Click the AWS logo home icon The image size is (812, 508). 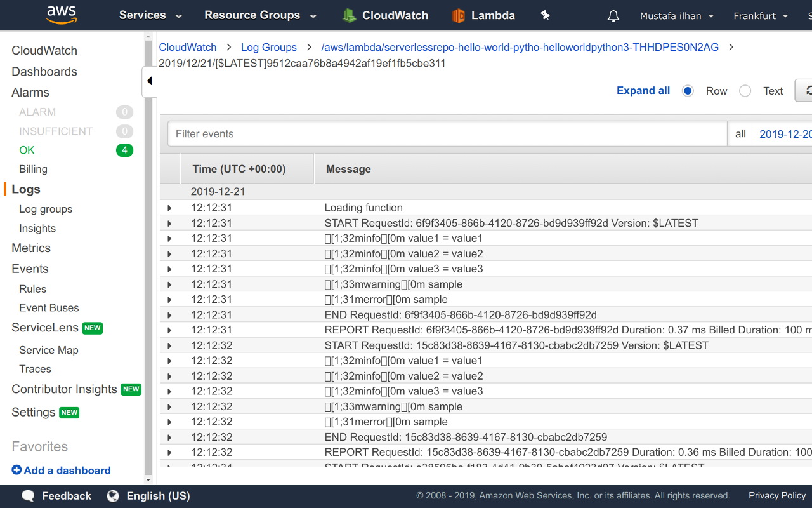coord(62,15)
